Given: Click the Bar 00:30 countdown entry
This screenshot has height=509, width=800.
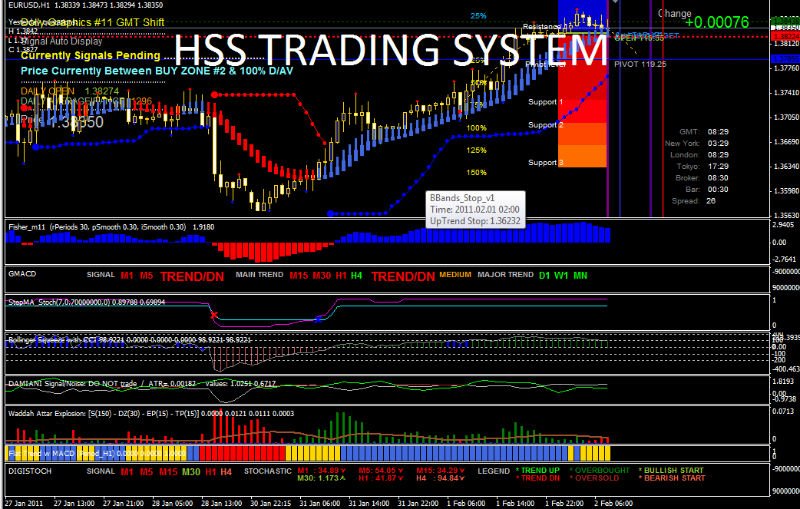Looking at the screenshot, I should [x=707, y=189].
